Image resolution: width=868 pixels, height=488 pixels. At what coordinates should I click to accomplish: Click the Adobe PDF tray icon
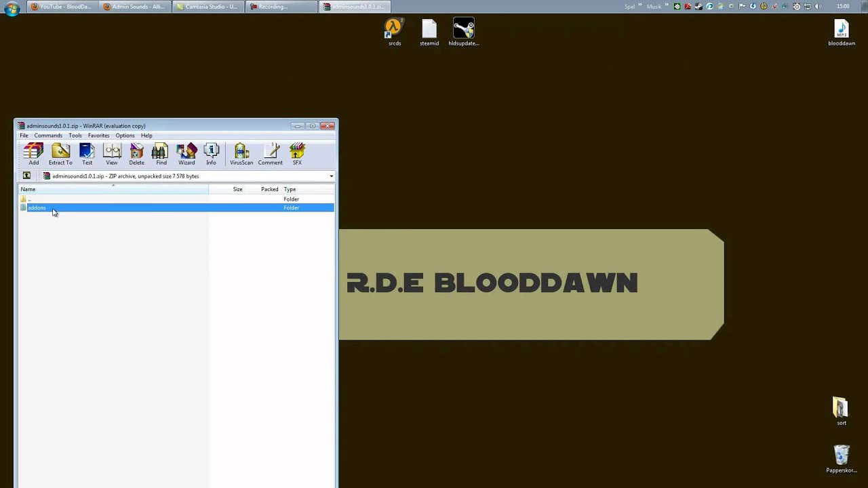688,7
